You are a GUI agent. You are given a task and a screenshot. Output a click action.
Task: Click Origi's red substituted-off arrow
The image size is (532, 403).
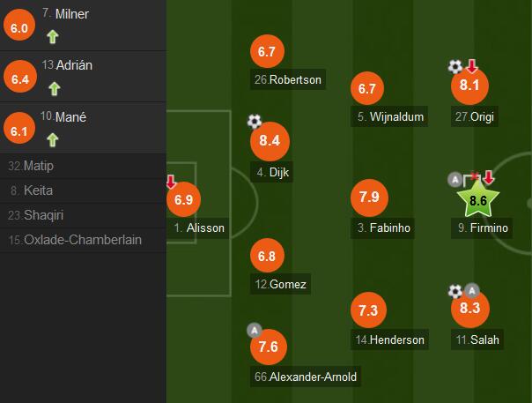[472, 66]
